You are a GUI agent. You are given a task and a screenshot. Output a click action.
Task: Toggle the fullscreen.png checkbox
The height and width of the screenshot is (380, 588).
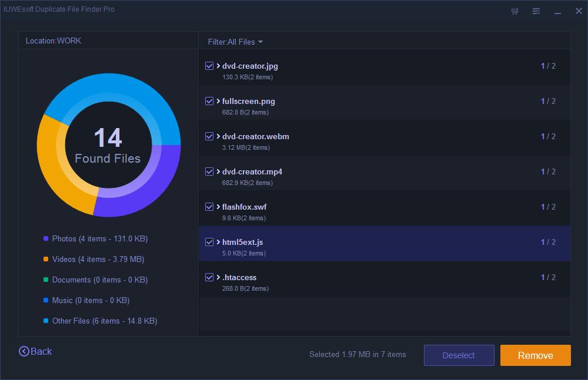click(x=209, y=101)
